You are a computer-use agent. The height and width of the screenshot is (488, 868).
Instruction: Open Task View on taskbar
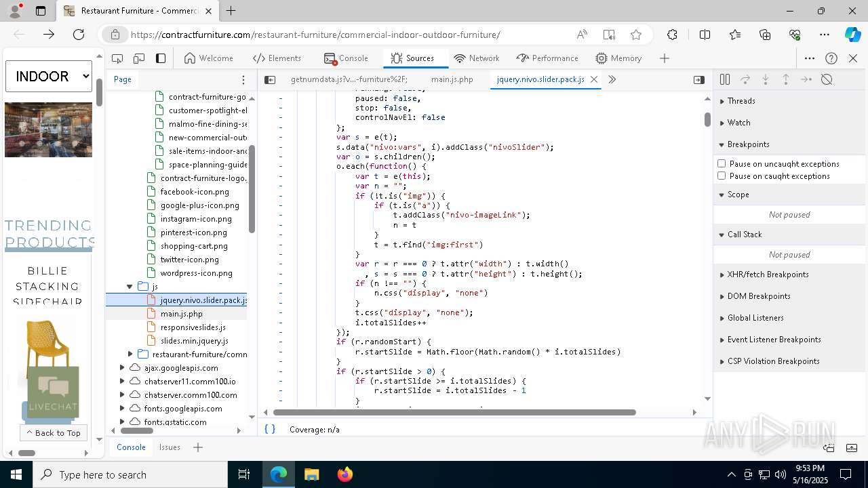point(244,474)
